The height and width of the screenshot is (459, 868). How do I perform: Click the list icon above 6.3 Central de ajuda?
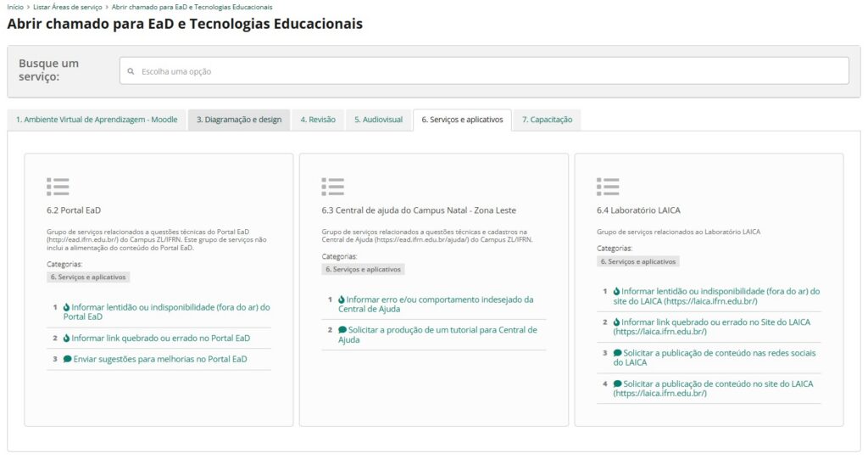tap(332, 187)
